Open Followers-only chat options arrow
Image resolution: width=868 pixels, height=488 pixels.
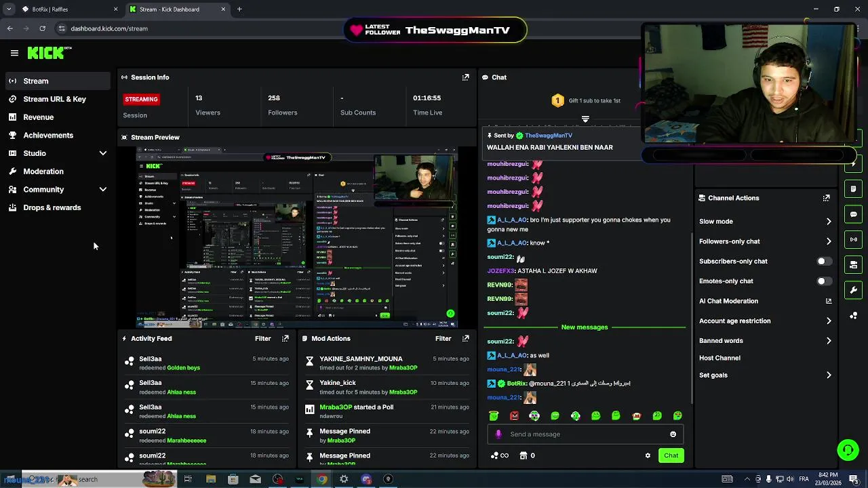tap(829, 241)
